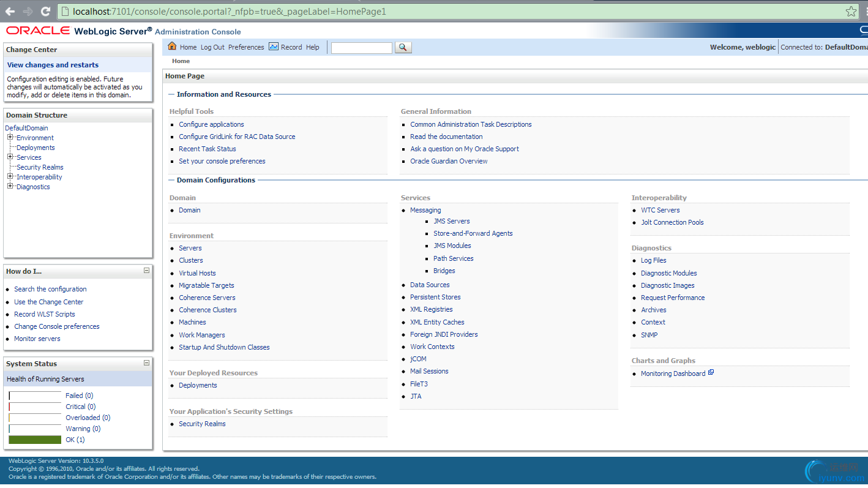Collapse the System Status panel
Image resolution: width=868 pixels, height=488 pixels.
click(x=146, y=362)
